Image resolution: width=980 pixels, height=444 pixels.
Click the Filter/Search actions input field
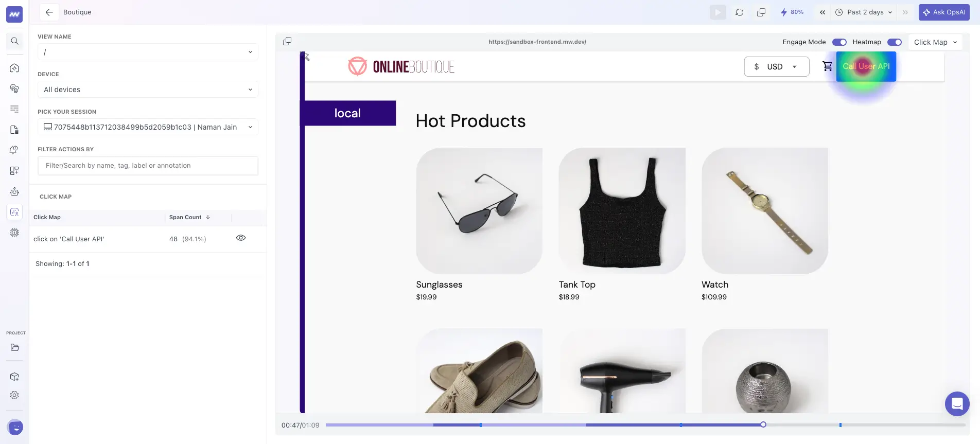click(x=148, y=166)
